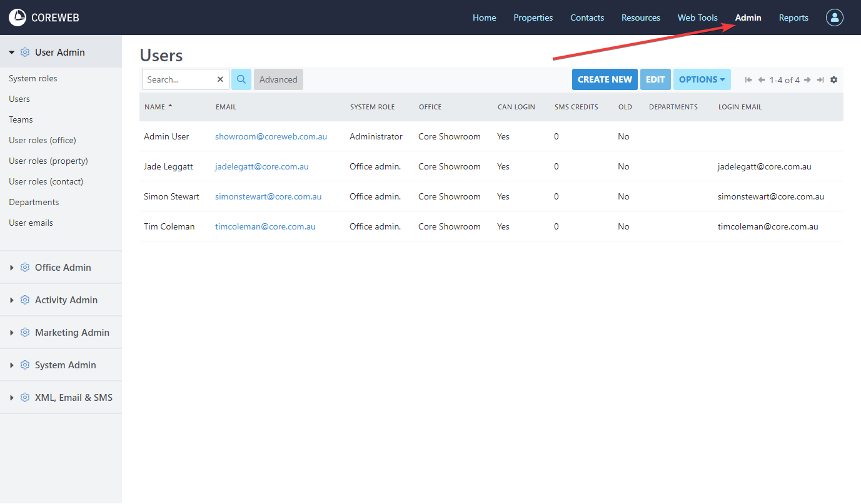This screenshot has height=504, width=861.
Task: Open System roles in sidebar
Action: pos(33,78)
